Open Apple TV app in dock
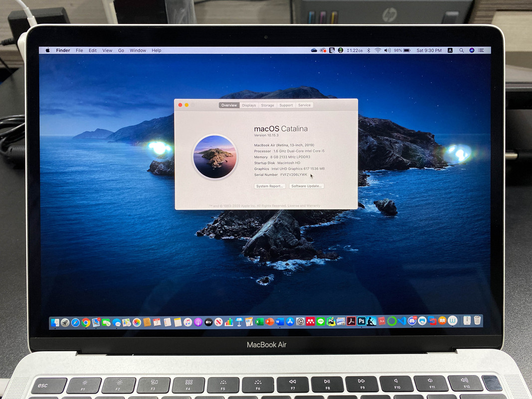The image size is (532, 399). (x=208, y=322)
